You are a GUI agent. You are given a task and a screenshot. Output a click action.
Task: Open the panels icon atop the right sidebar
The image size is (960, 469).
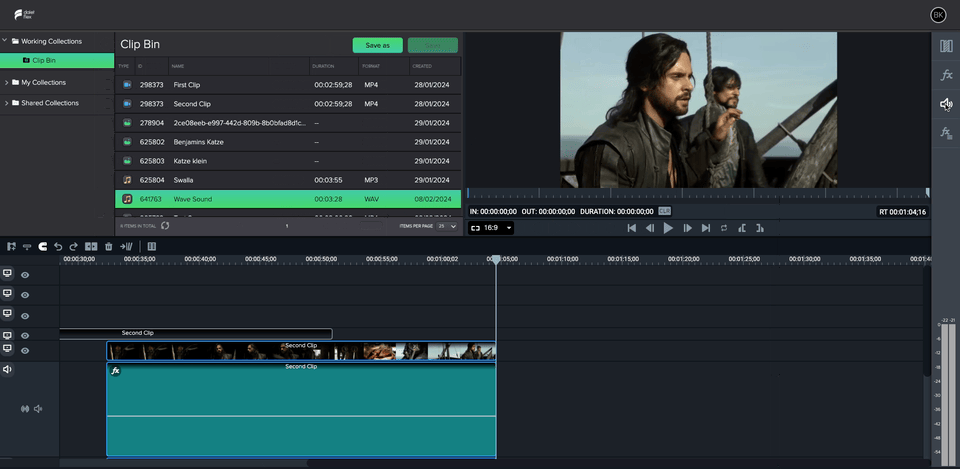946,46
